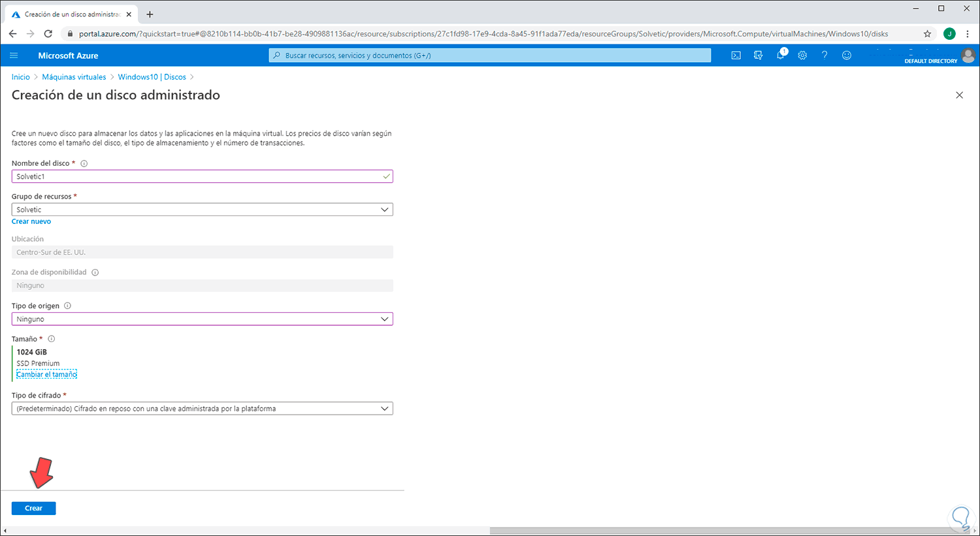Click the left arrow of the horizontal scrollbar

pyautogui.click(x=5, y=531)
